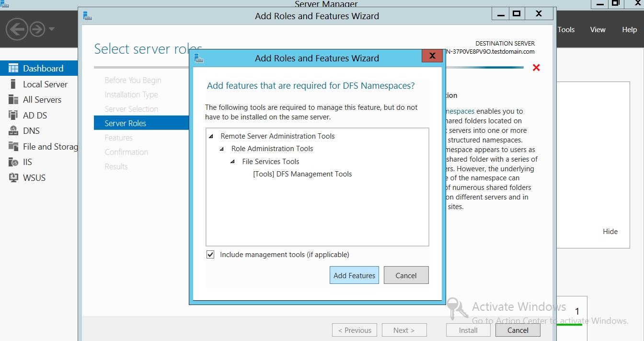Select Role Administration Tools row

tap(272, 149)
